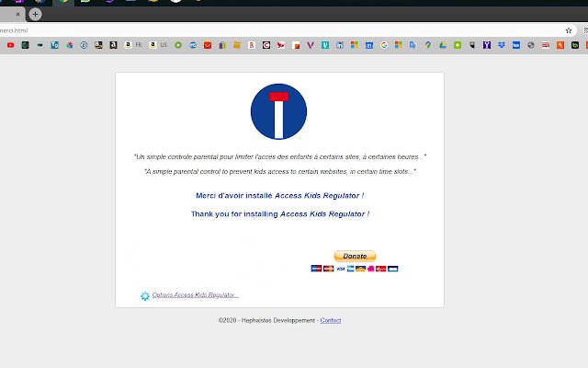The height and width of the screenshot is (368, 588).
Task: Click the French 'Un simple controle parental' quote
Action: (279, 157)
